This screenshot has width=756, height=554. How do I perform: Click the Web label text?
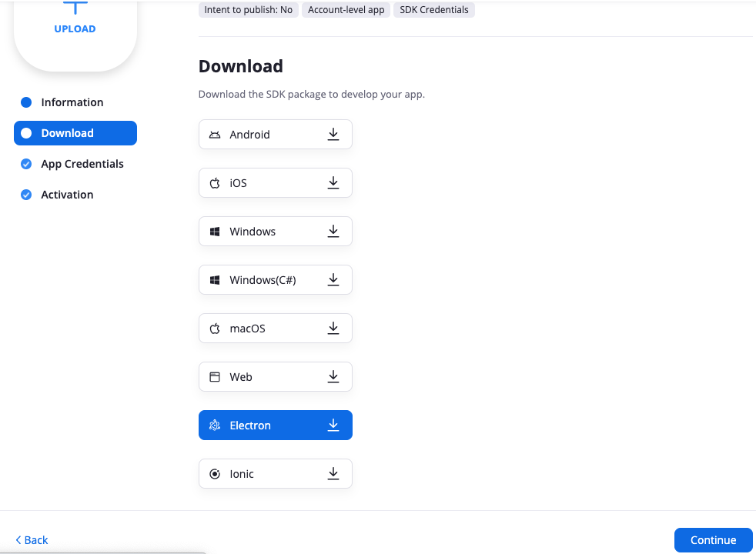pyautogui.click(x=241, y=377)
